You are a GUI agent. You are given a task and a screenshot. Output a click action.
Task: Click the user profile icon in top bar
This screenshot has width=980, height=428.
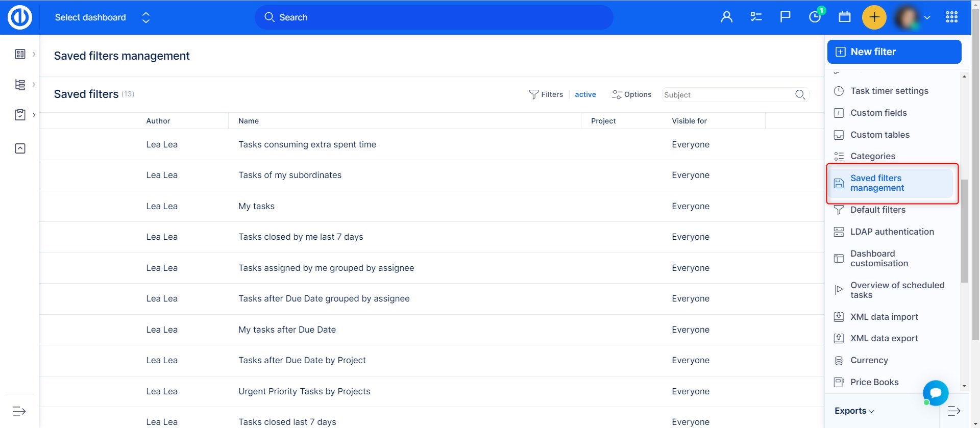pyautogui.click(x=726, y=17)
